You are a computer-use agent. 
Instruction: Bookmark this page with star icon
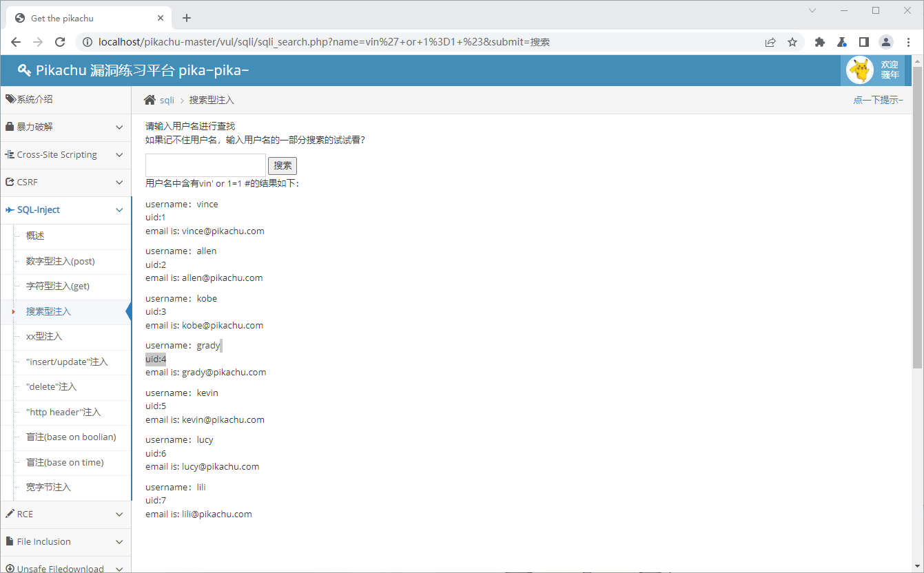tap(792, 42)
